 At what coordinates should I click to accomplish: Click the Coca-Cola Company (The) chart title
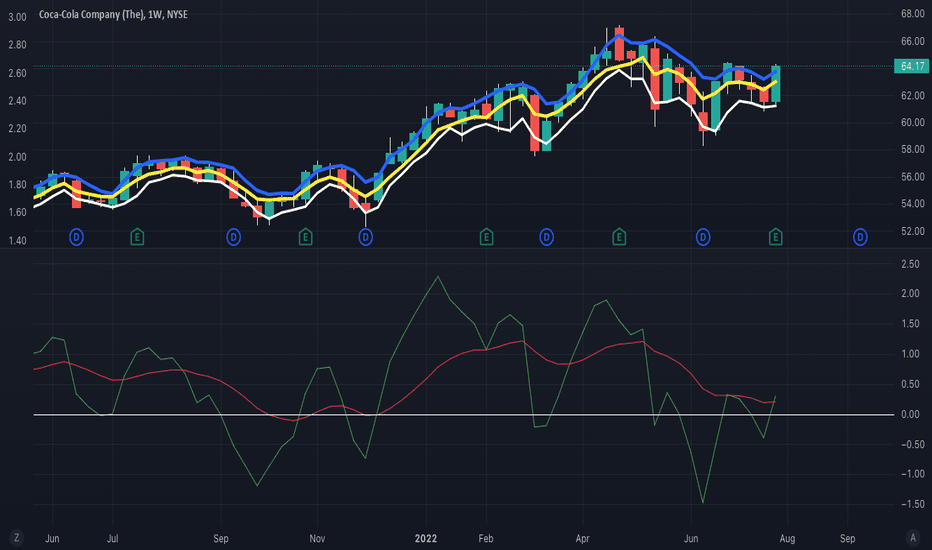[x=113, y=14]
